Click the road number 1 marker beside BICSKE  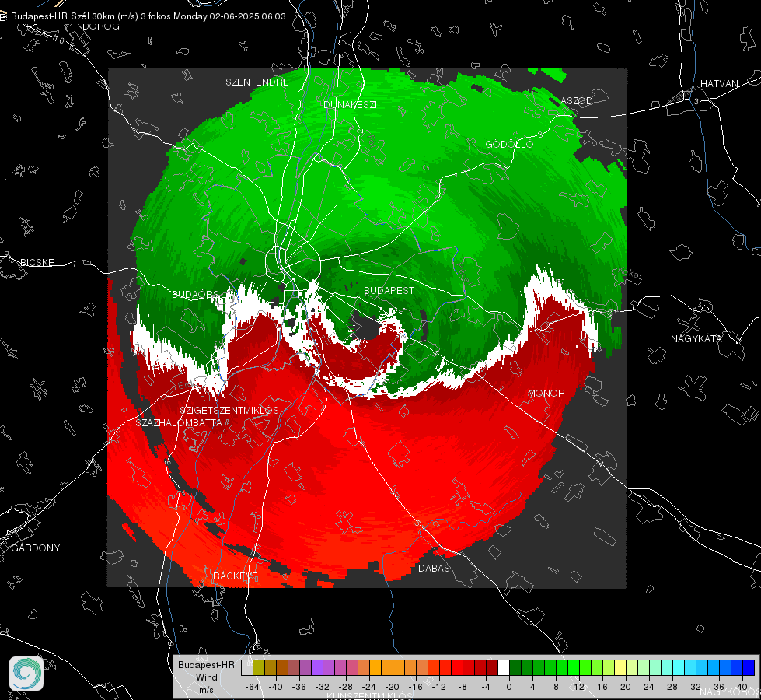click(75, 264)
